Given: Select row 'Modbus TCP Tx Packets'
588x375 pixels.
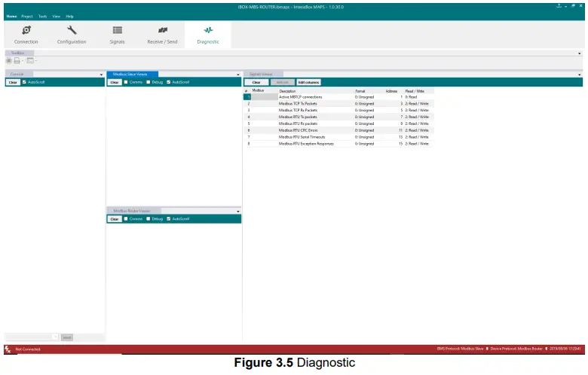Looking at the screenshot, I should tap(338, 104).
